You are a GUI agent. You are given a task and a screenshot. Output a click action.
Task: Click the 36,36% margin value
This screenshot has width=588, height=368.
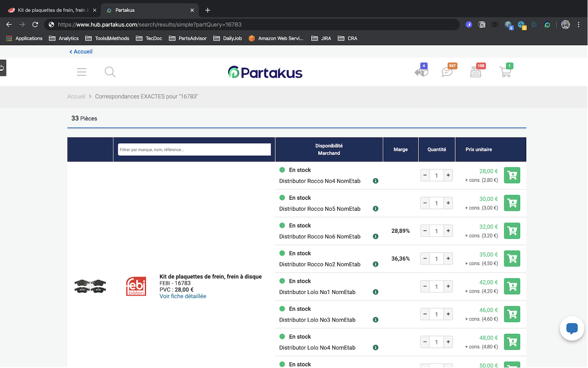401,259
